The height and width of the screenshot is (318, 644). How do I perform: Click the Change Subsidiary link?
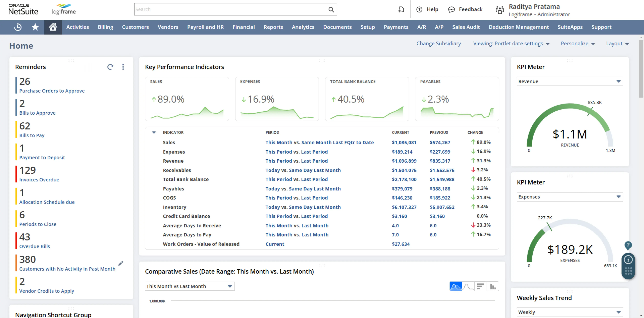coord(439,43)
